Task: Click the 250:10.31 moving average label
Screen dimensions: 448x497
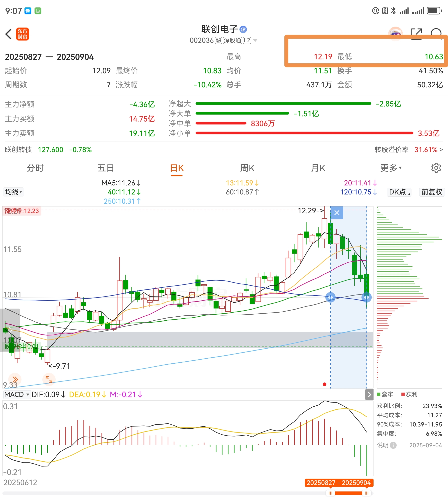Action: (x=122, y=201)
